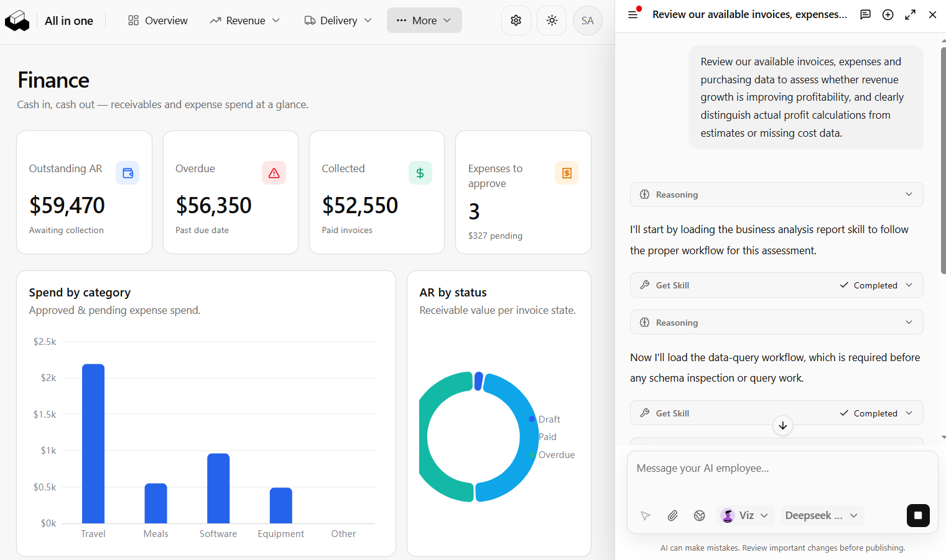
Task: Open the Revenue dropdown menu
Action: coord(244,21)
